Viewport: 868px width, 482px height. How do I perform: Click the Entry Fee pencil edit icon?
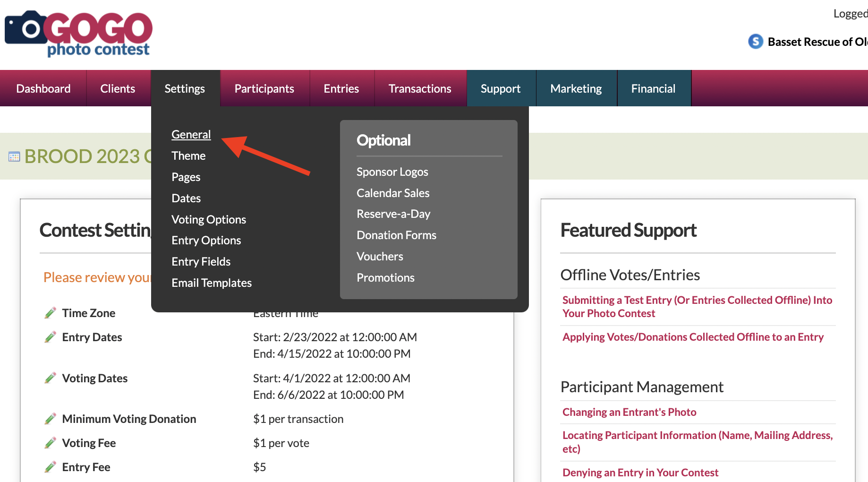[x=50, y=467]
